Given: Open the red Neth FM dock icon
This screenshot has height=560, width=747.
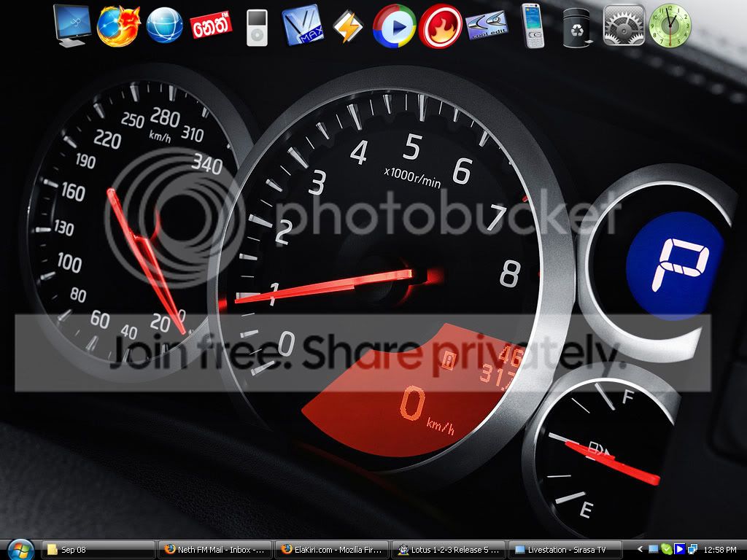Looking at the screenshot, I should (x=211, y=25).
